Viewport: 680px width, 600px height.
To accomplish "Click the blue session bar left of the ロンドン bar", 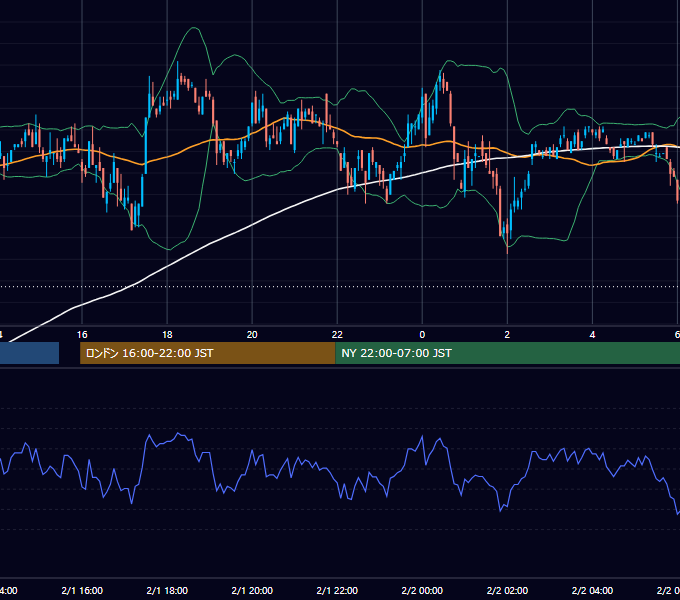I will click(29, 353).
